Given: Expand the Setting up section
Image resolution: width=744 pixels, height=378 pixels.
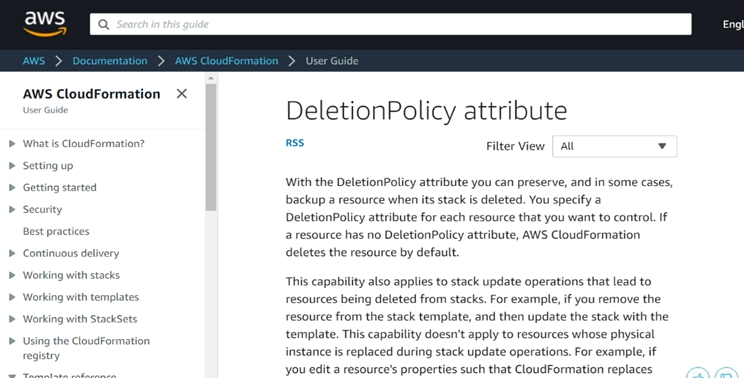Looking at the screenshot, I should tap(12, 166).
